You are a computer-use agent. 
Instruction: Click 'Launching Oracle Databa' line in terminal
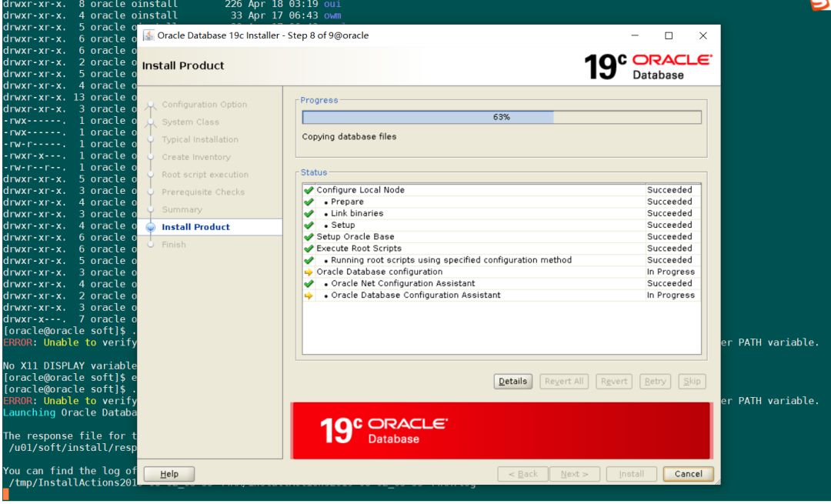tap(70, 412)
